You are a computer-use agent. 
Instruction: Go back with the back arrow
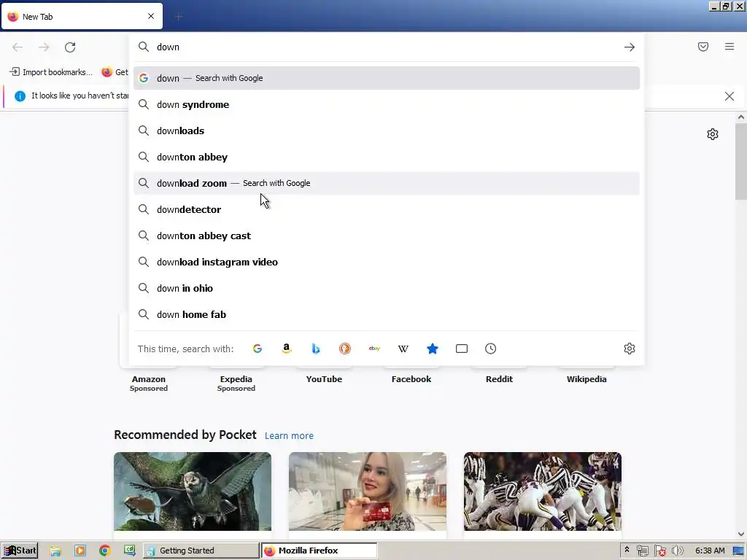point(18,47)
